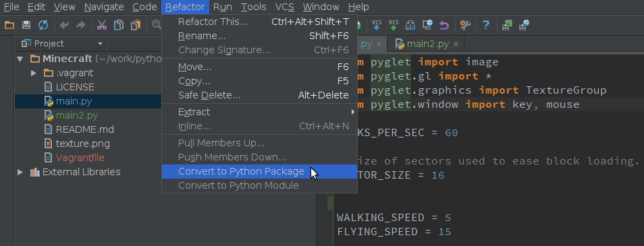Screen dimensions: 644x246
Task: Click the Show history clock icon
Action: coord(427,26)
